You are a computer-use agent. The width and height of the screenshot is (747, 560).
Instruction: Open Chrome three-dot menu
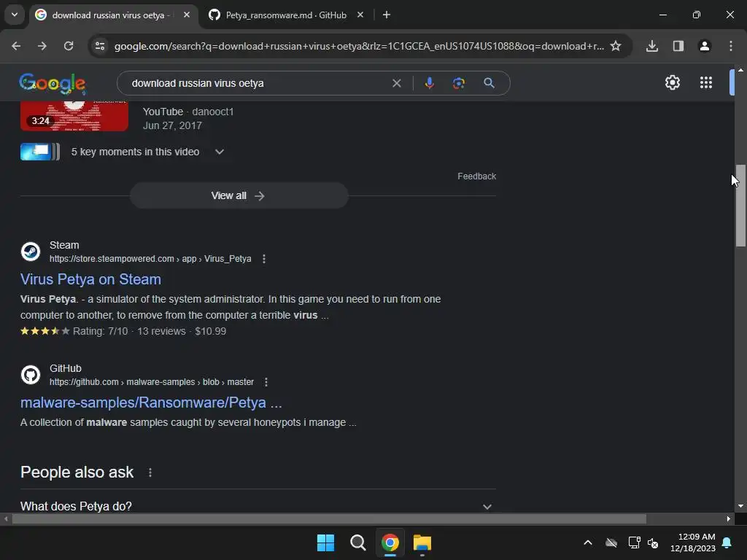pos(731,46)
